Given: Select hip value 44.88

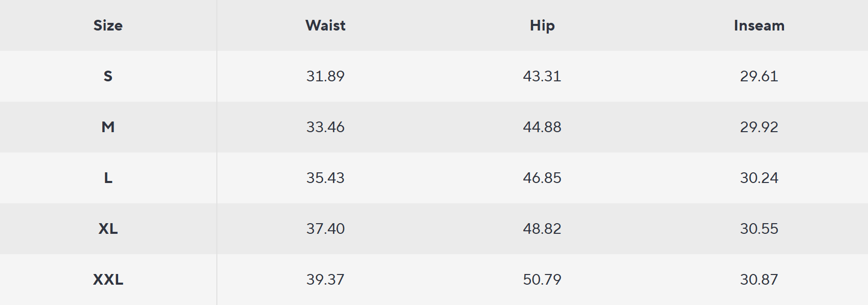Looking at the screenshot, I should tap(542, 127).
